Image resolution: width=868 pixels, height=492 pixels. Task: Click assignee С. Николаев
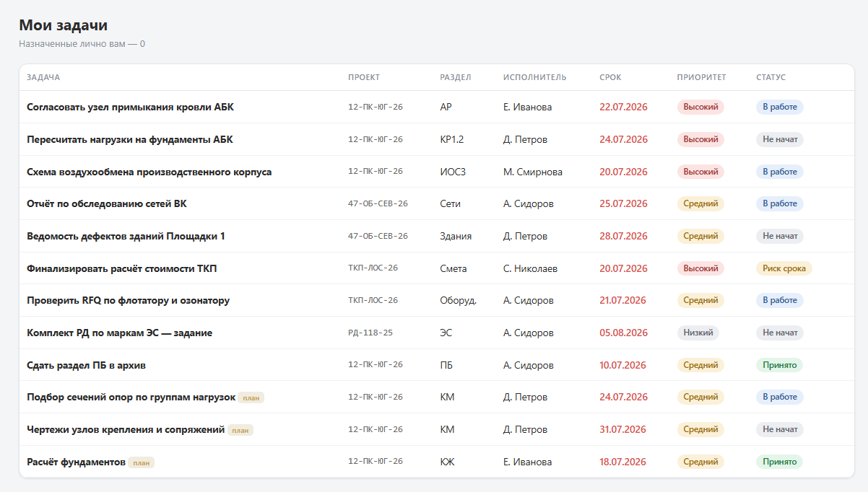pos(530,268)
